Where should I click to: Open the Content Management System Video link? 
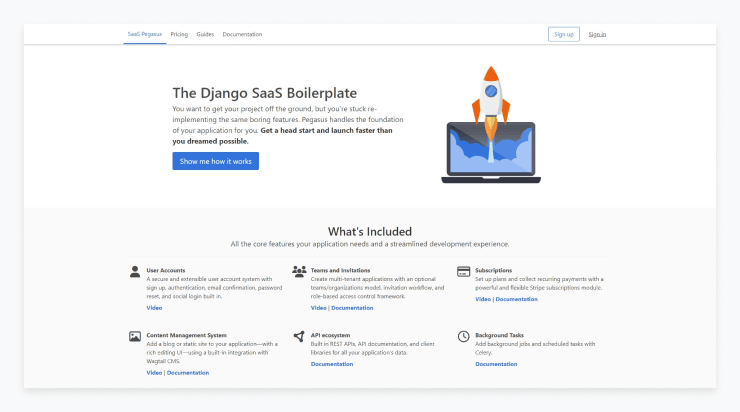154,373
